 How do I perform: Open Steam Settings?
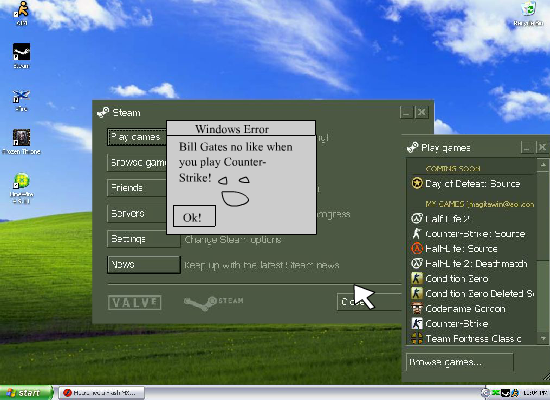(144, 239)
